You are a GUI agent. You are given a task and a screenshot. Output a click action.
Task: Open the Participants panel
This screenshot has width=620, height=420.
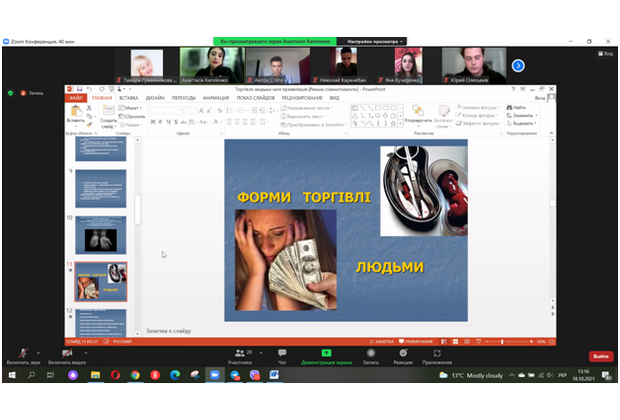[239, 354]
